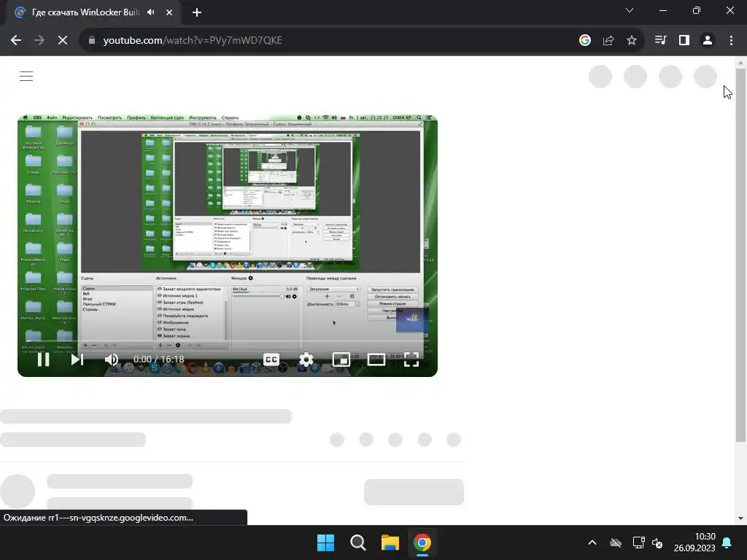Open the video player settings gear
The image size is (747, 560).
306,359
